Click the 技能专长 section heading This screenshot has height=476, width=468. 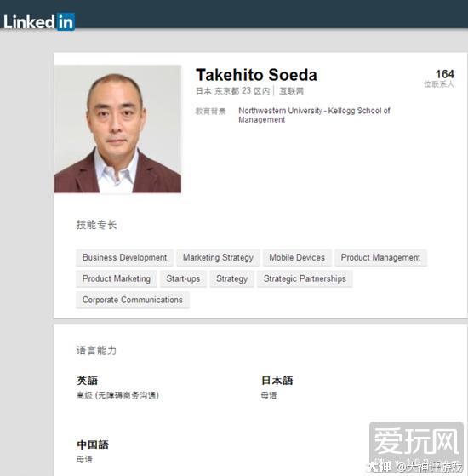pyautogui.click(x=96, y=225)
